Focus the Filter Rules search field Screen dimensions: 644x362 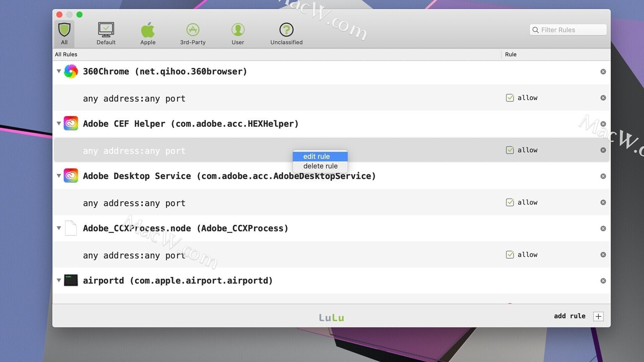[568, 30]
